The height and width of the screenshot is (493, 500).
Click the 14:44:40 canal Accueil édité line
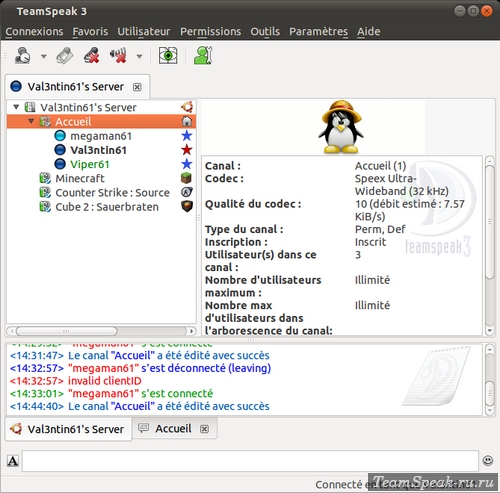pyautogui.click(x=140, y=406)
